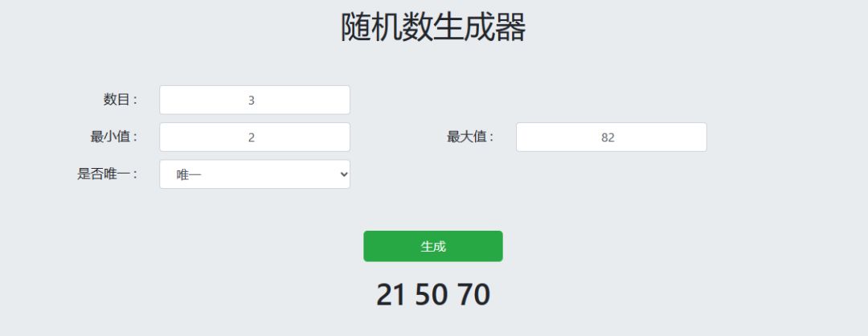
Task: Select the 唯一 text in the combo box
Action: 189,174
